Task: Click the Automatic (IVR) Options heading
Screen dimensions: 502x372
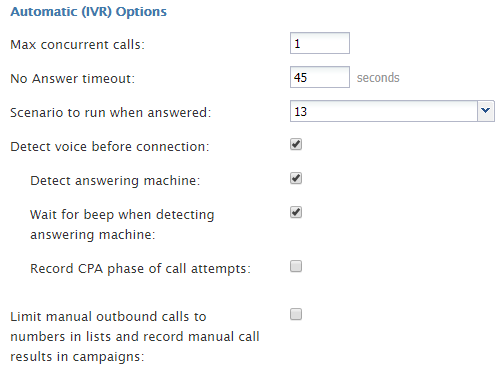Action: [x=88, y=12]
